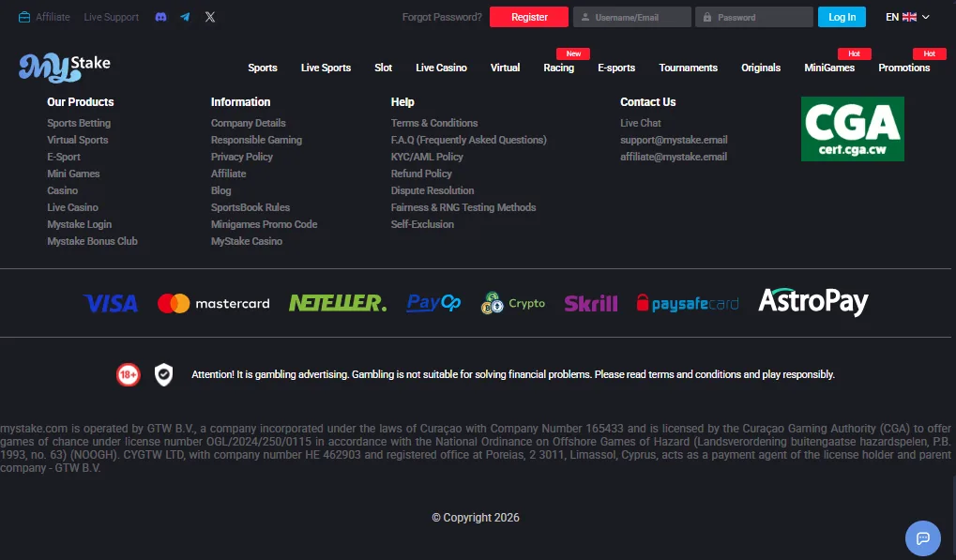This screenshot has height=560, width=956.
Task: Open the X (Twitter) icon link
Action: [x=210, y=17]
